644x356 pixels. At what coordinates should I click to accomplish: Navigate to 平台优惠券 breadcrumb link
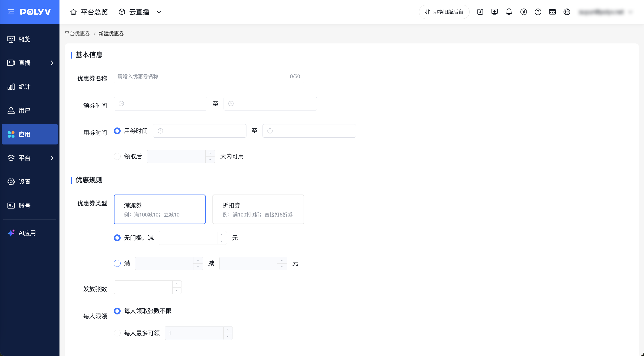[x=77, y=34]
